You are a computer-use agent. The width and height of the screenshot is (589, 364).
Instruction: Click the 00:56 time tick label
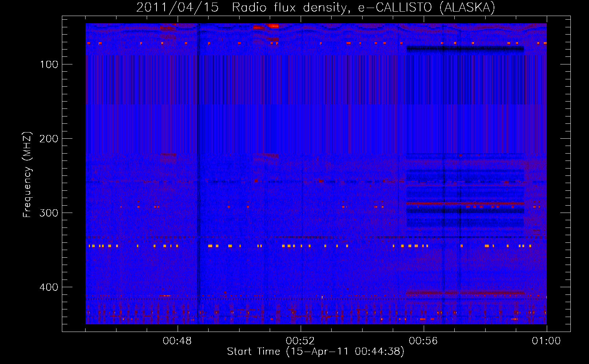pyautogui.click(x=423, y=341)
